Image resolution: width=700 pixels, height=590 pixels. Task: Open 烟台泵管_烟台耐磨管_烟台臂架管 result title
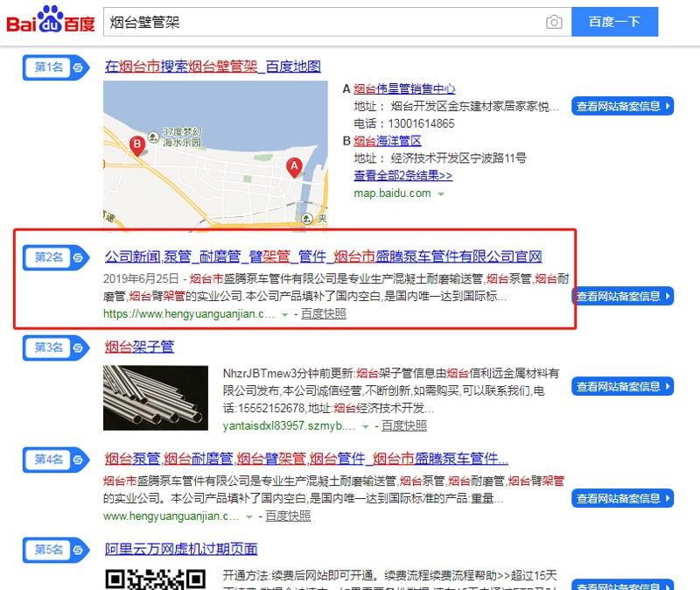pyautogui.click(x=306, y=459)
